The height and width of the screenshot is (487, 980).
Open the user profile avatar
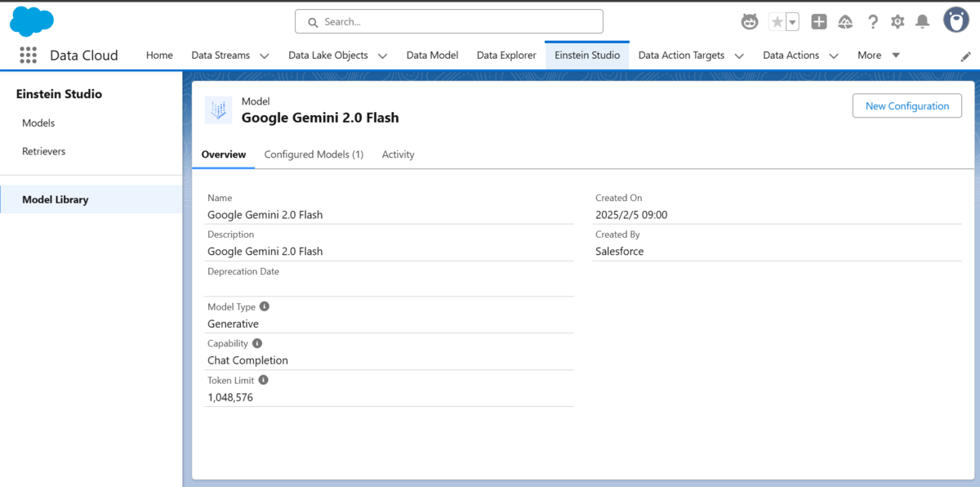[956, 20]
